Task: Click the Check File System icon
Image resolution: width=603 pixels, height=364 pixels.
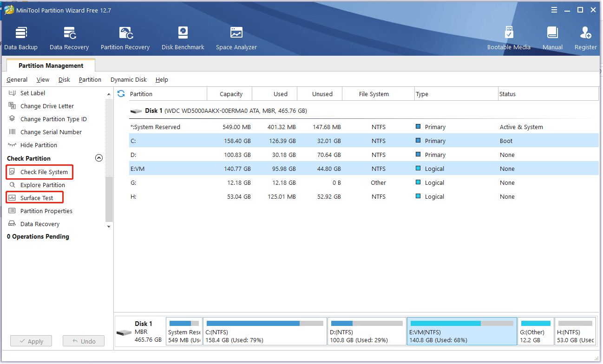Action: coord(12,172)
